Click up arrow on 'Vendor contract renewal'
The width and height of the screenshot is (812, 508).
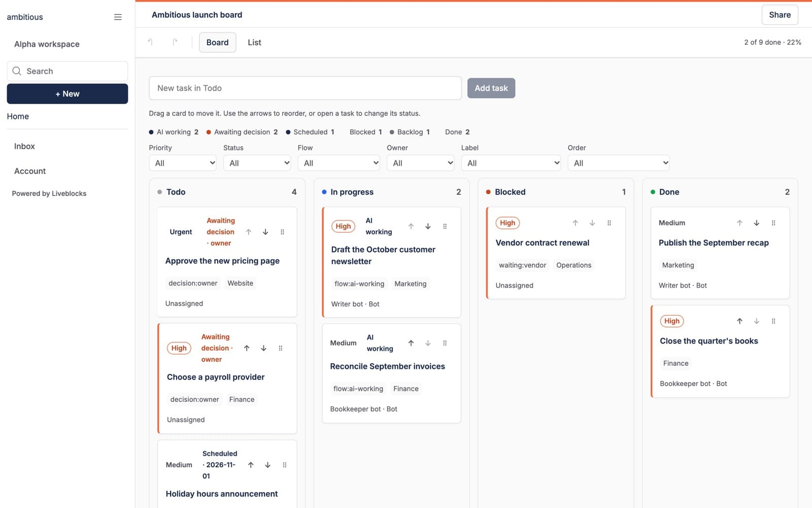click(576, 223)
